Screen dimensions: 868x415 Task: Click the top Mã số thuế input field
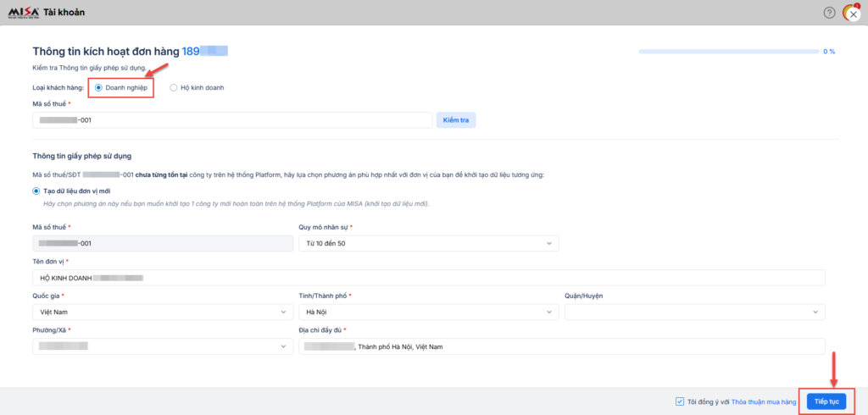coord(232,120)
